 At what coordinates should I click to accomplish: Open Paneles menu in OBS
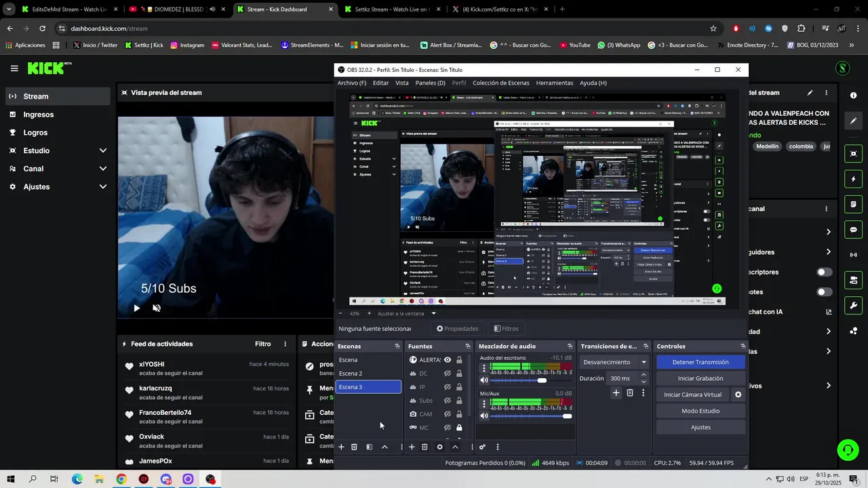[430, 83]
